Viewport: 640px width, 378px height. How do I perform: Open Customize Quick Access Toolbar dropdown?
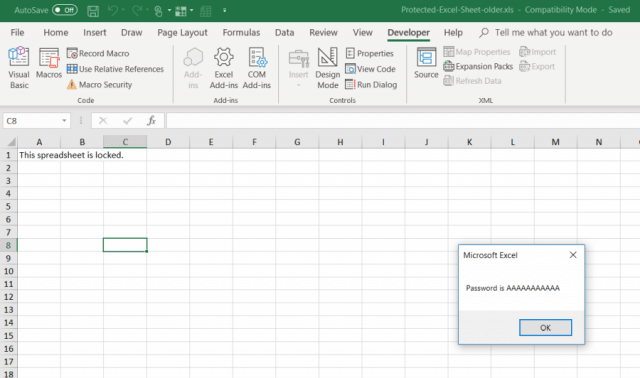(224, 10)
